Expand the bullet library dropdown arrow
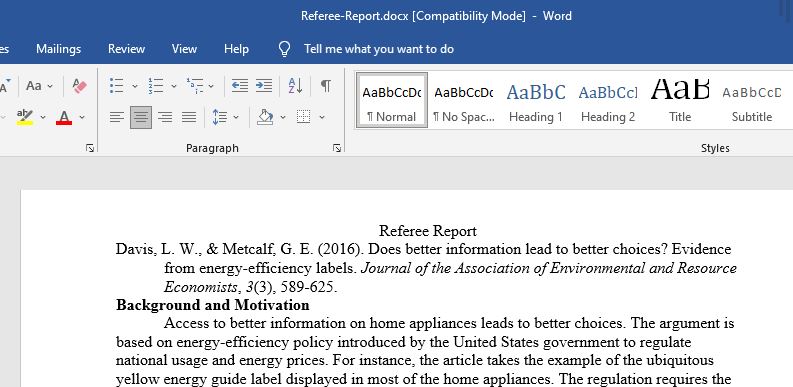The width and height of the screenshot is (793, 387). pos(135,87)
